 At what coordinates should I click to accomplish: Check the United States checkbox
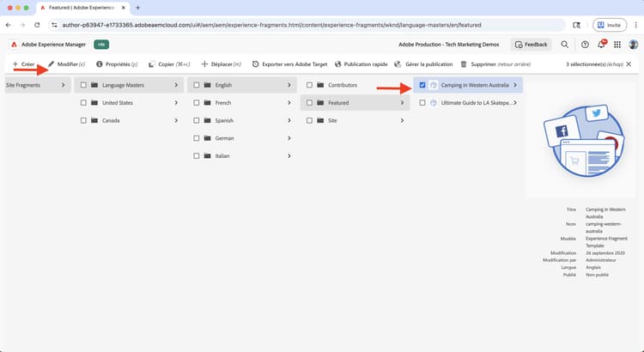(x=83, y=103)
